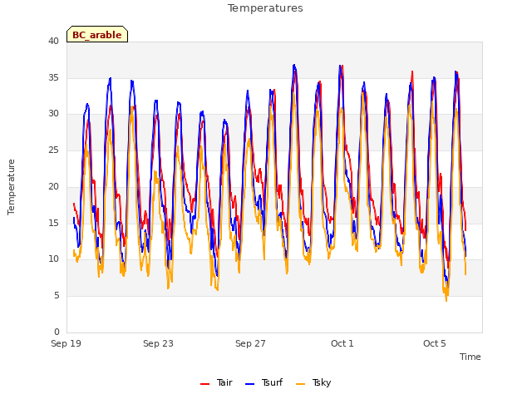Click the Sep 27 axis label
The height and width of the screenshot is (399, 532).
coord(250,343)
